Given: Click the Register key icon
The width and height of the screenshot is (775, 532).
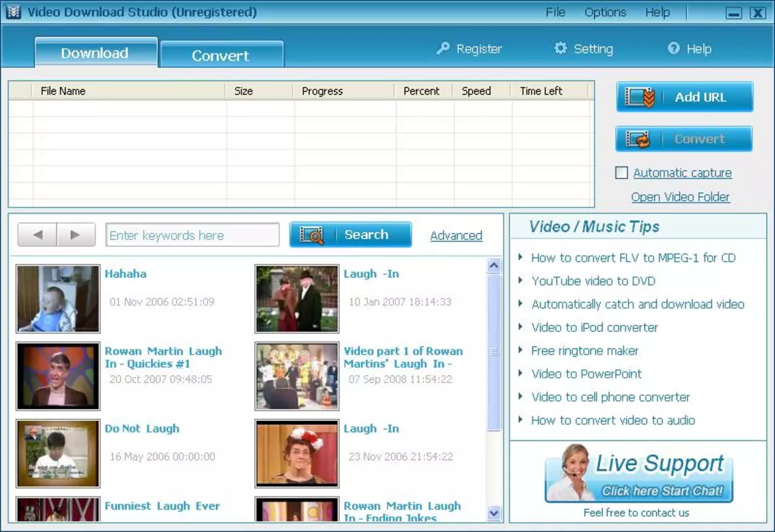Looking at the screenshot, I should (443, 49).
